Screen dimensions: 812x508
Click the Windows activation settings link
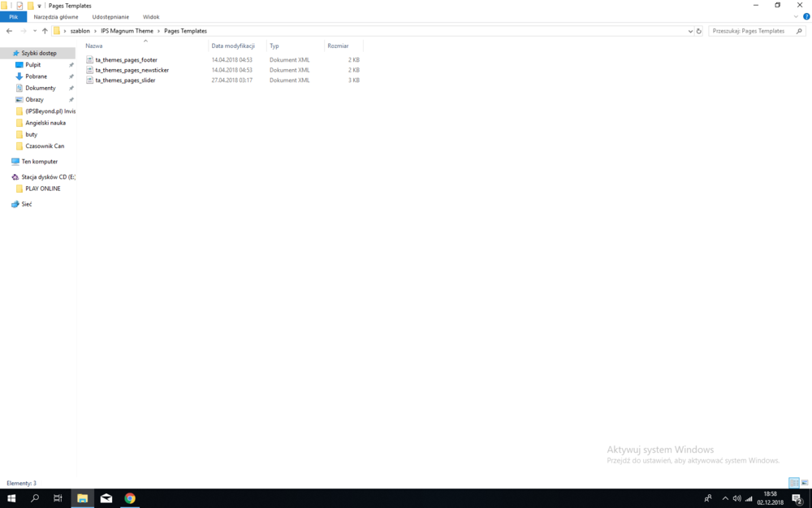(692, 459)
